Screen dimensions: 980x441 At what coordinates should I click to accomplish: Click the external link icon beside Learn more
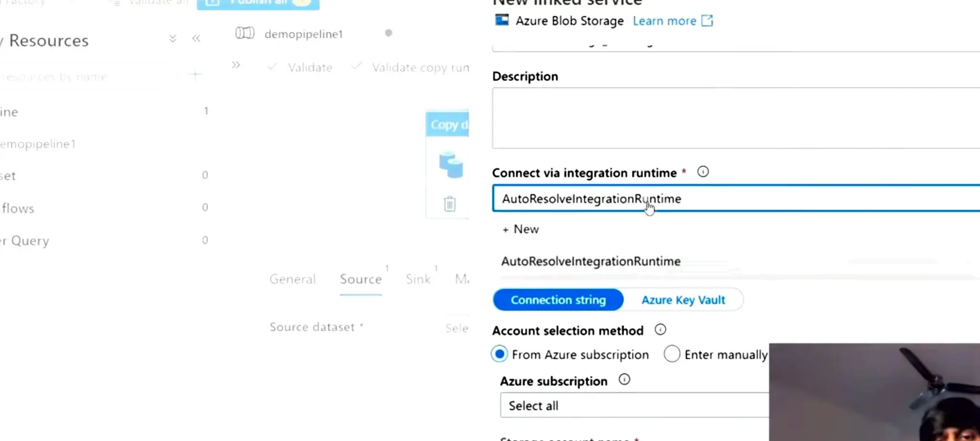(x=707, y=21)
